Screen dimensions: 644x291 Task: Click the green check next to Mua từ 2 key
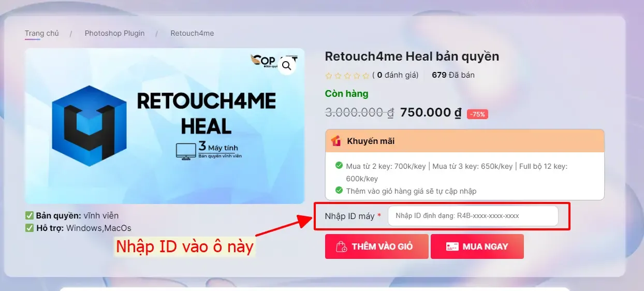coord(339,166)
